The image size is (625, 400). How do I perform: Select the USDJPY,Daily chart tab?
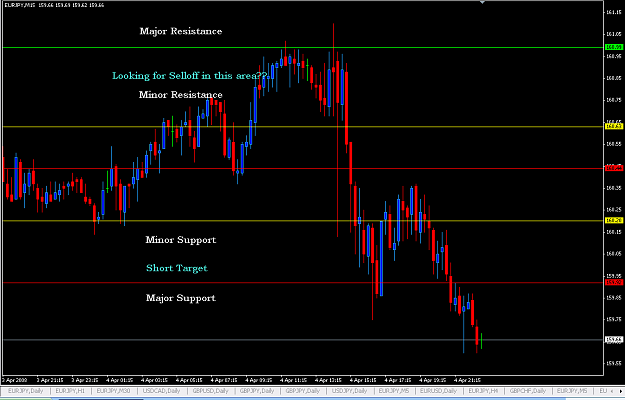[x=349, y=391]
